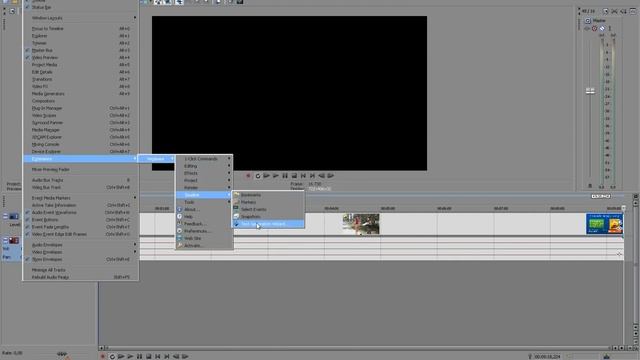This screenshot has height=360, width=640.
Task: Click Minimize All Tracks
Action: 81,270
